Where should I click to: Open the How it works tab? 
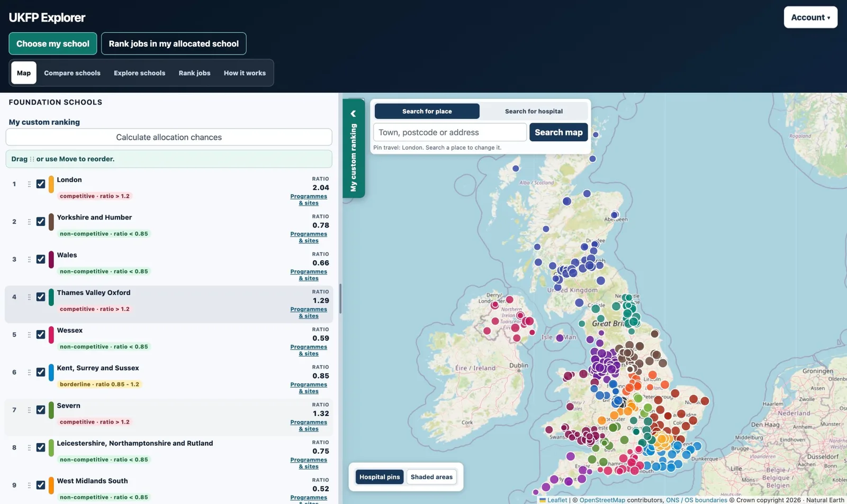[x=245, y=73]
